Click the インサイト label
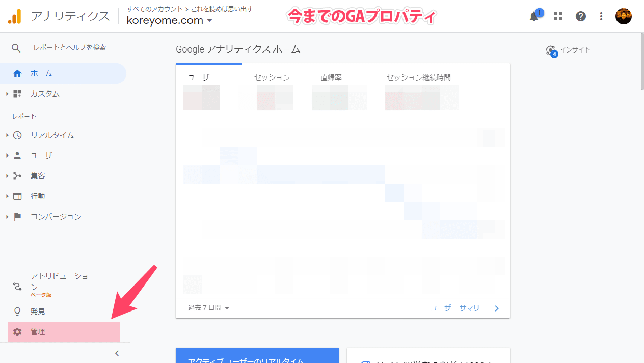 (x=575, y=49)
